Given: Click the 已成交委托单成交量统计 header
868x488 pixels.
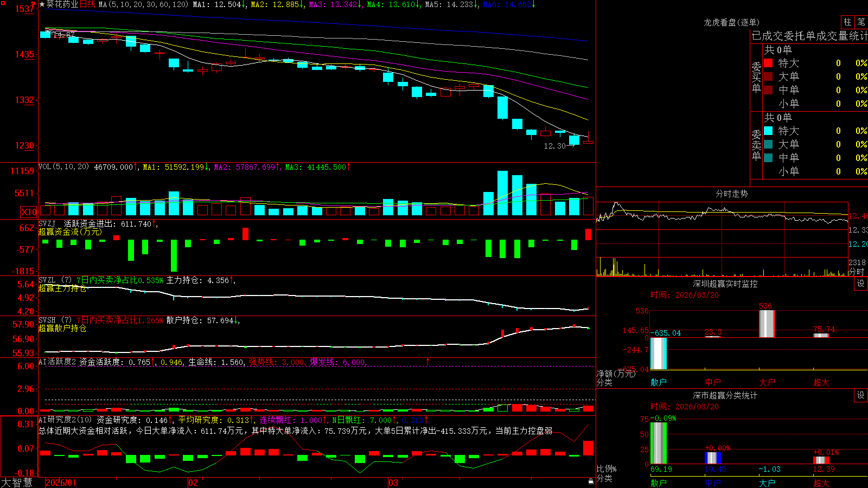Looking at the screenshot, I should pos(809,36).
